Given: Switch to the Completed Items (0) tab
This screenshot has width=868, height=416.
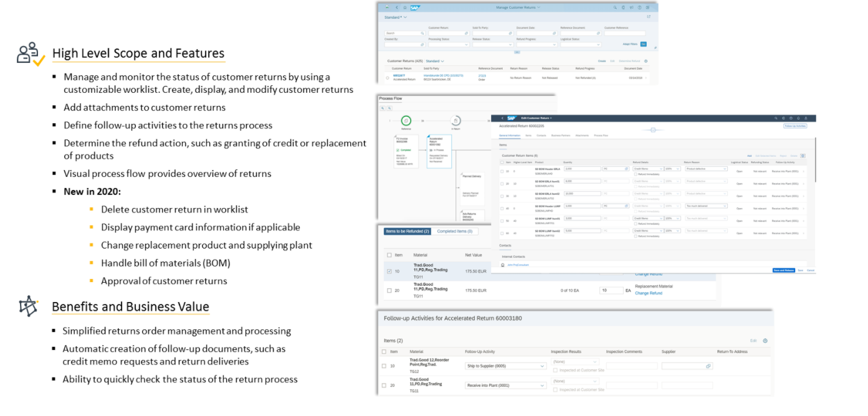Looking at the screenshot, I should (454, 231).
